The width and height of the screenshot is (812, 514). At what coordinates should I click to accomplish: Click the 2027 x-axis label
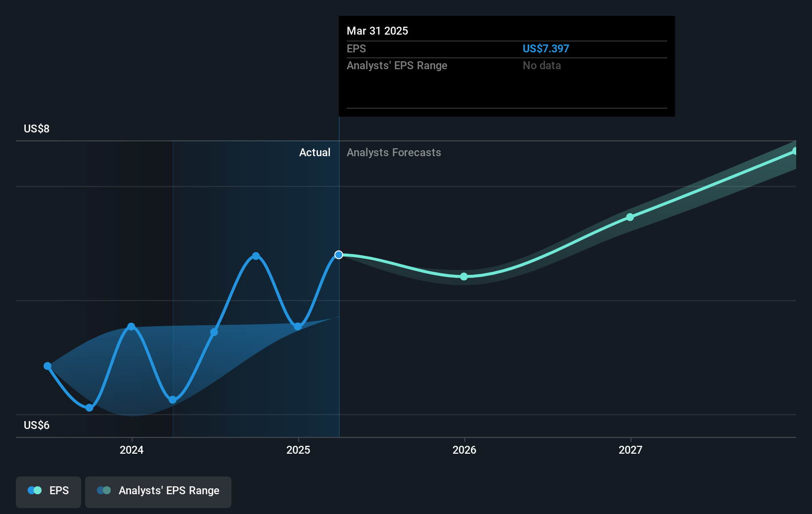pos(631,450)
